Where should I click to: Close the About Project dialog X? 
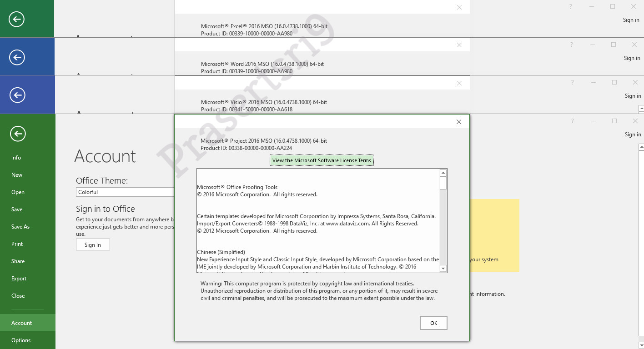(459, 122)
